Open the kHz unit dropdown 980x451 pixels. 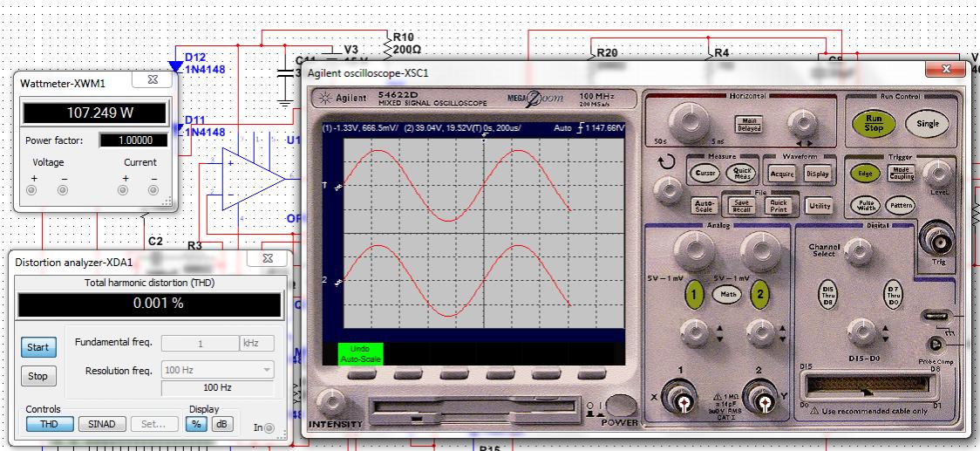click(x=257, y=344)
